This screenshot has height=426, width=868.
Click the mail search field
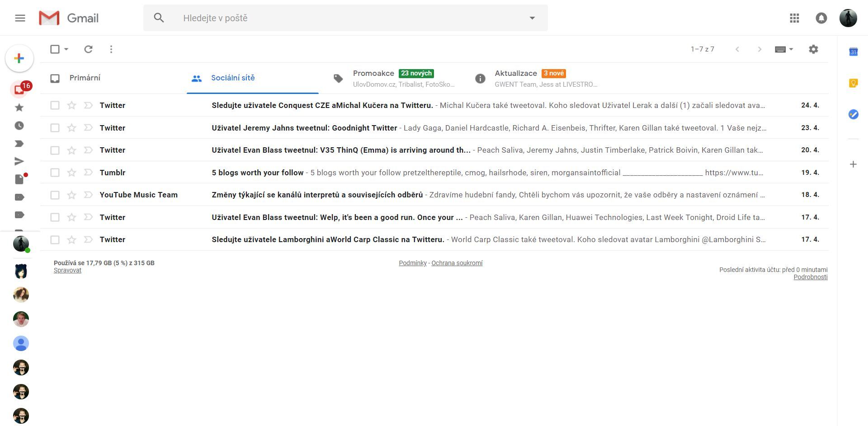point(316,18)
